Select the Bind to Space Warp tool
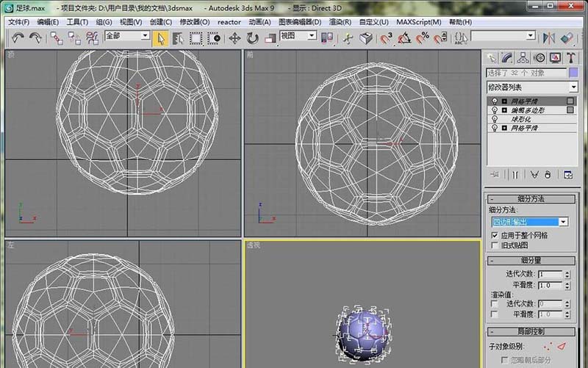This screenshot has width=588, height=368. click(93, 38)
